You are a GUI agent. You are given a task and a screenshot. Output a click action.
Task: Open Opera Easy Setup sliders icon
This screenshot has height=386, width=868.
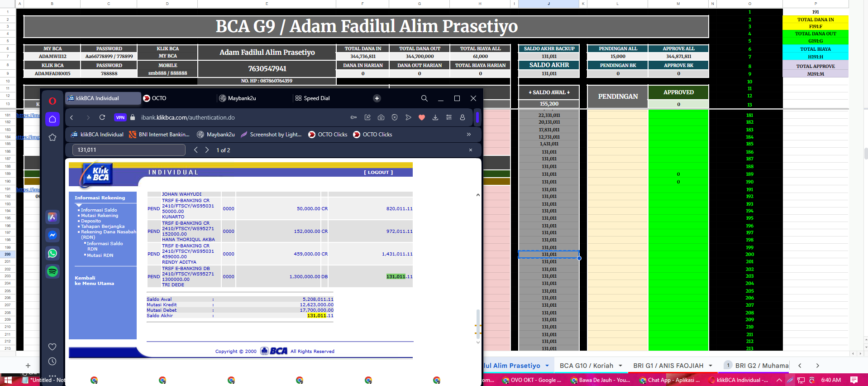[x=449, y=117]
